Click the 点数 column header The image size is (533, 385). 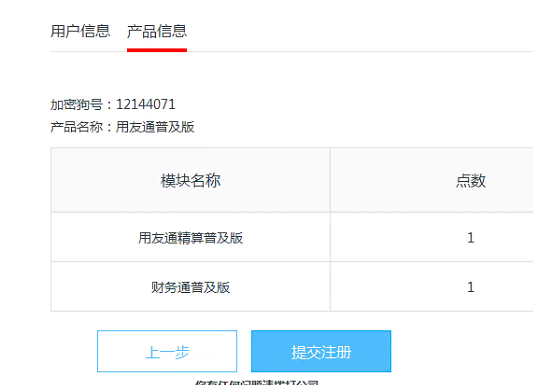click(x=470, y=180)
